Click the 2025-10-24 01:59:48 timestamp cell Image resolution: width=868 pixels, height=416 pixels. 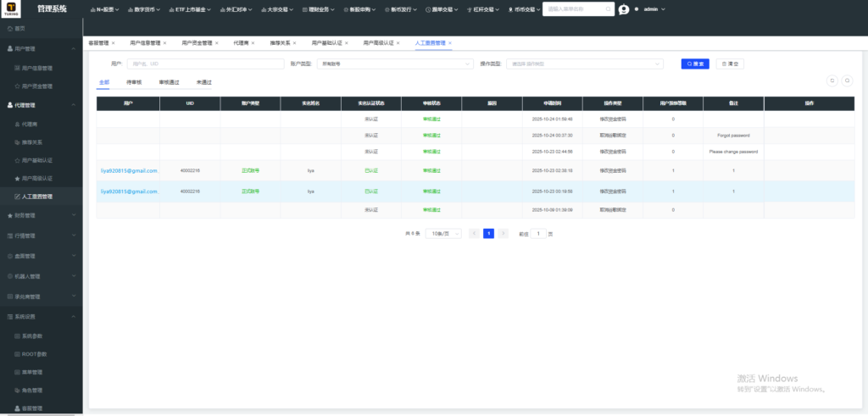(x=552, y=119)
